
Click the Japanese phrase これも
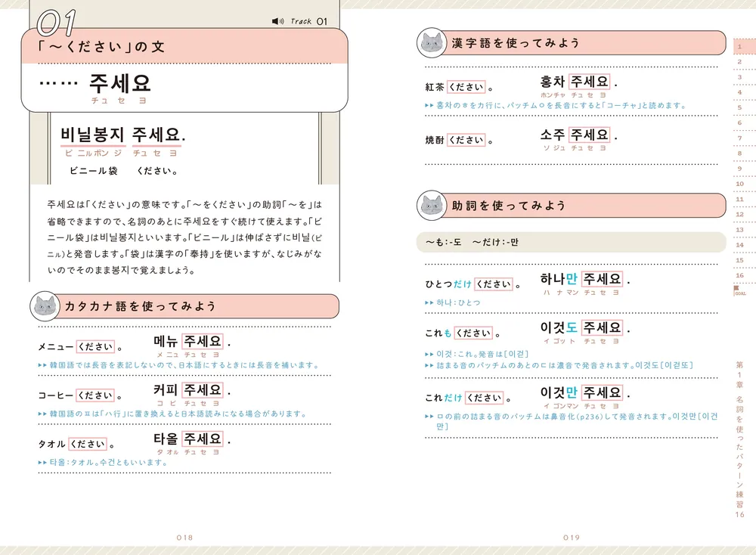(438, 333)
